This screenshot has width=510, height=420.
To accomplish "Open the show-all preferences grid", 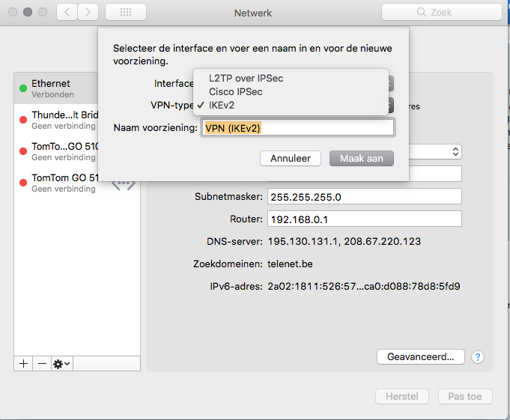I will point(125,13).
